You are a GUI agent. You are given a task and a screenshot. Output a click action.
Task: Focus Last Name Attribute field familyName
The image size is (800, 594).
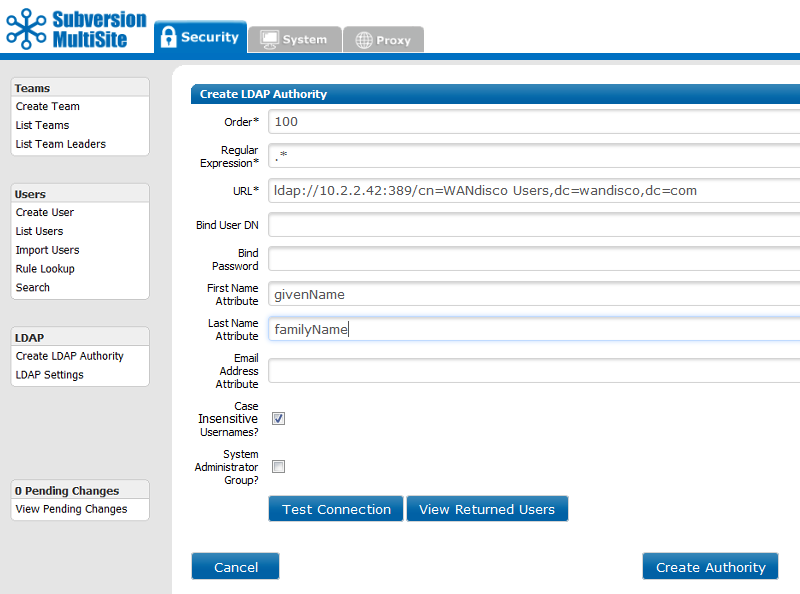tap(534, 329)
